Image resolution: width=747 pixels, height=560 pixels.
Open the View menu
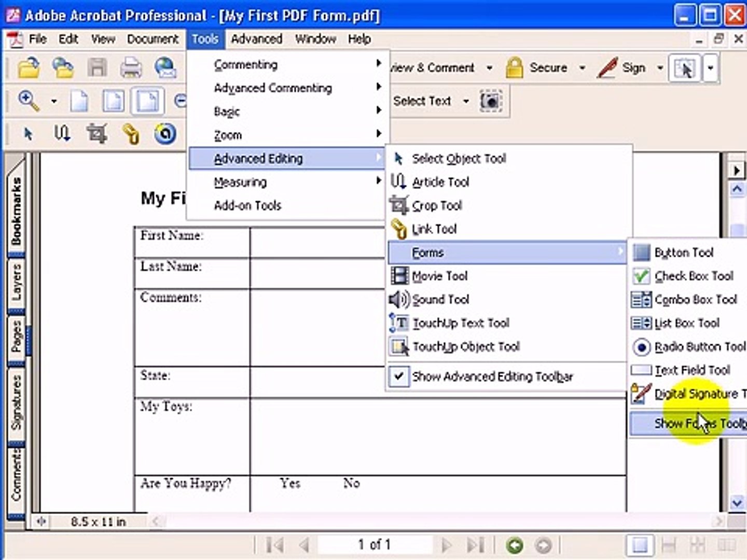pos(103,39)
